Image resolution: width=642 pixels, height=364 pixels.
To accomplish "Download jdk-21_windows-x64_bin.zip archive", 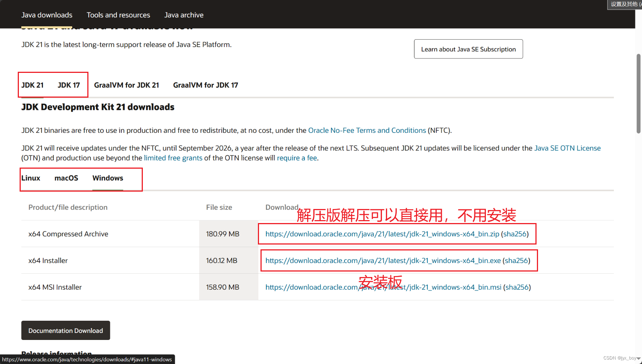I will click(382, 234).
